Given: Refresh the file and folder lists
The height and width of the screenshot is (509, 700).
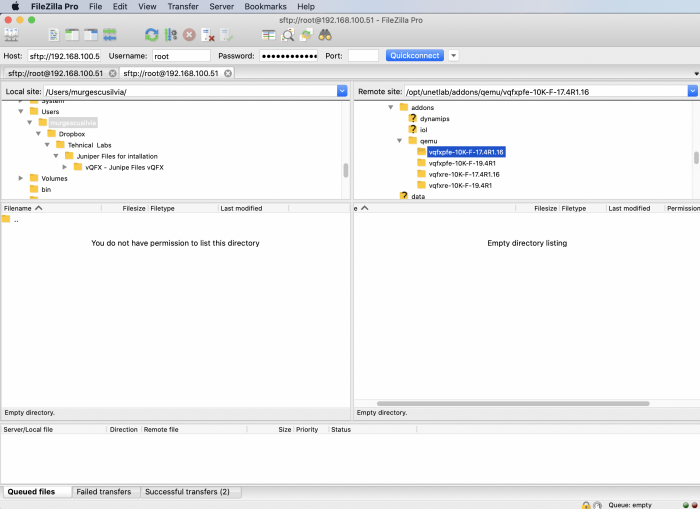Looking at the screenshot, I should (x=152, y=35).
